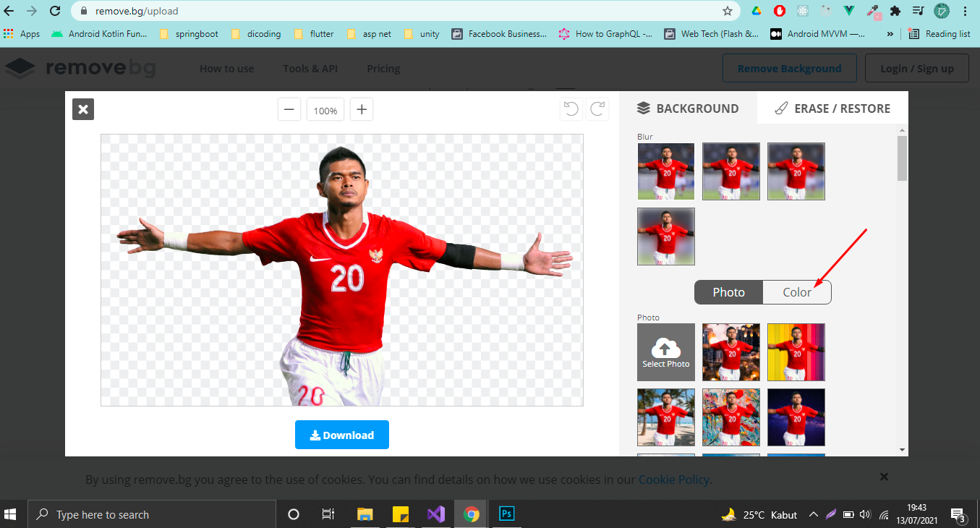The width and height of the screenshot is (980, 528).
Task: Open the red Opera-style extension icon
Action: tap(780, 11)
